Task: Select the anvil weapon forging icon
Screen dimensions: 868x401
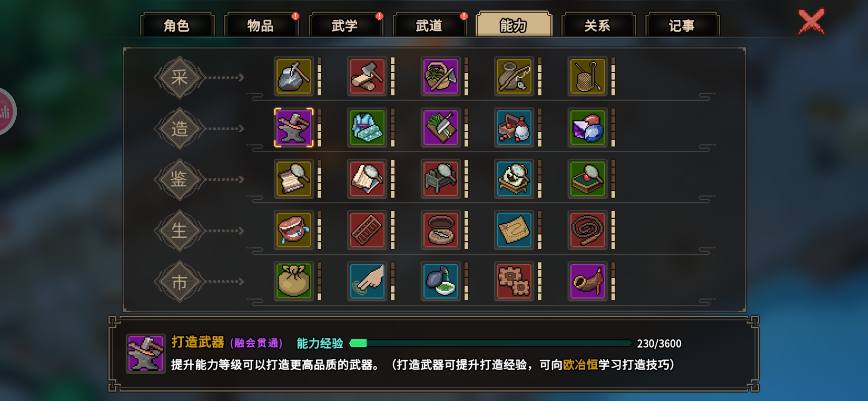Action: pos(293,128)
